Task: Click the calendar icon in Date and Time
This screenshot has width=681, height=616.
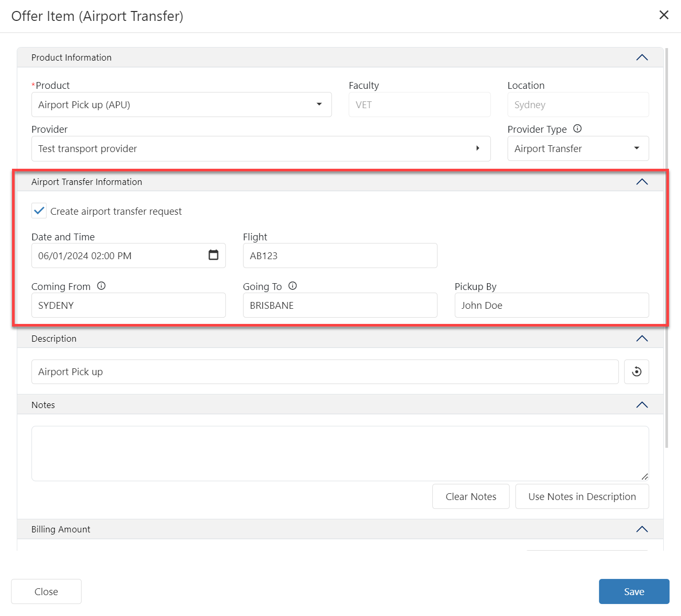Action: click(x=213, y=255)
